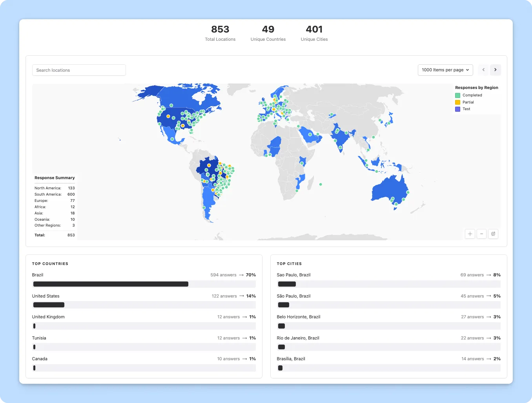Collapse the Response Summary panel
Screen dimensions: 532x403
tap(55, 178)
